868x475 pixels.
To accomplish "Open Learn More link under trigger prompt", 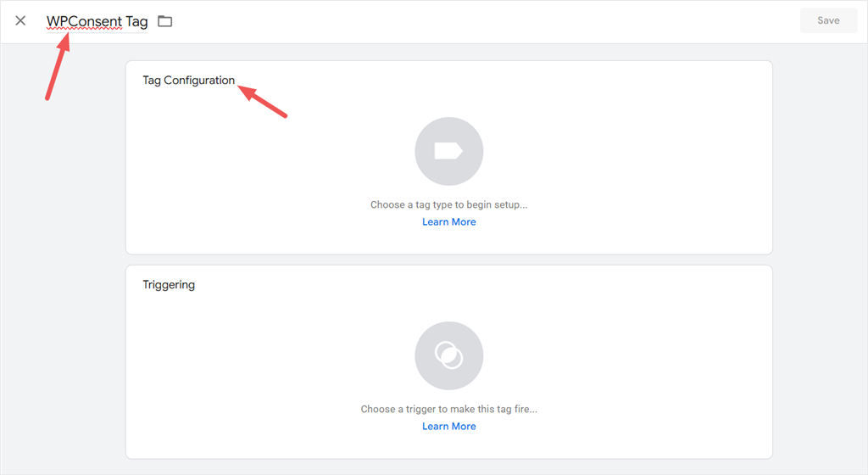I will click(449, 427).
